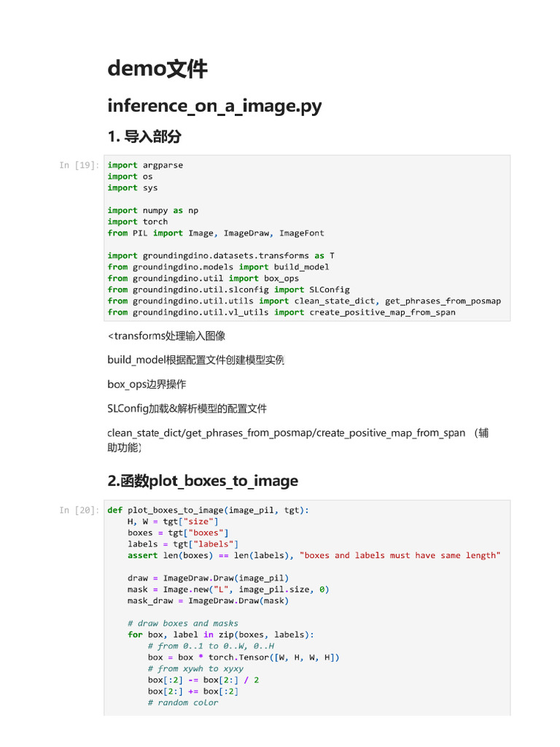
Task: Click the 'SLConfig加载&解析模型的配置文件' text
Action: pyautogui.click(x=187, y=409)
